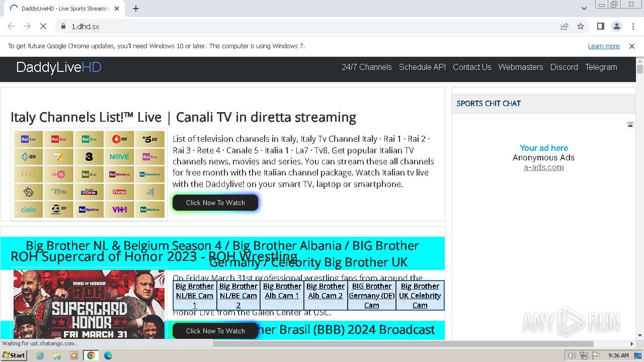
Task: Open File Explorer from taskbar
Action: (x=57, y=355)
